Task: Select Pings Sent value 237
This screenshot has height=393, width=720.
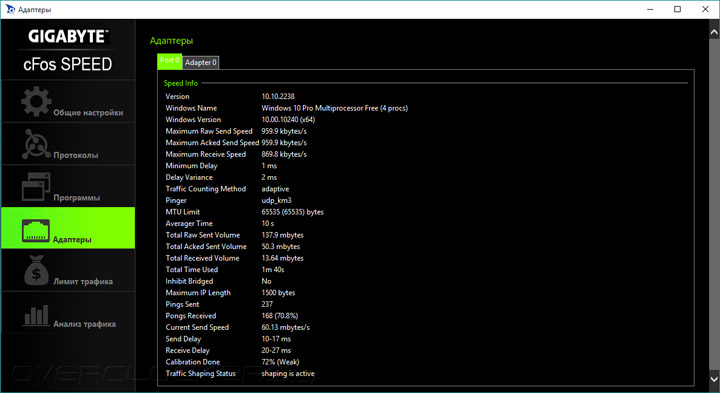Action: click(x=267, y=304)
